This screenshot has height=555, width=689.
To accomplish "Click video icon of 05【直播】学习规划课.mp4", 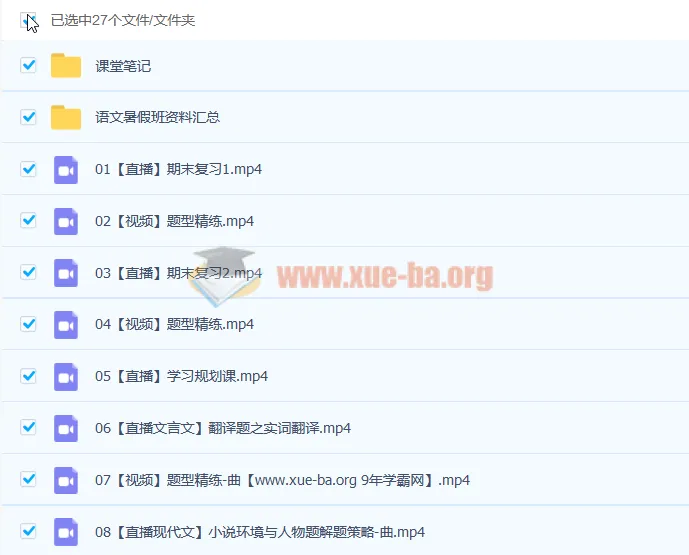I will (66, 377).
